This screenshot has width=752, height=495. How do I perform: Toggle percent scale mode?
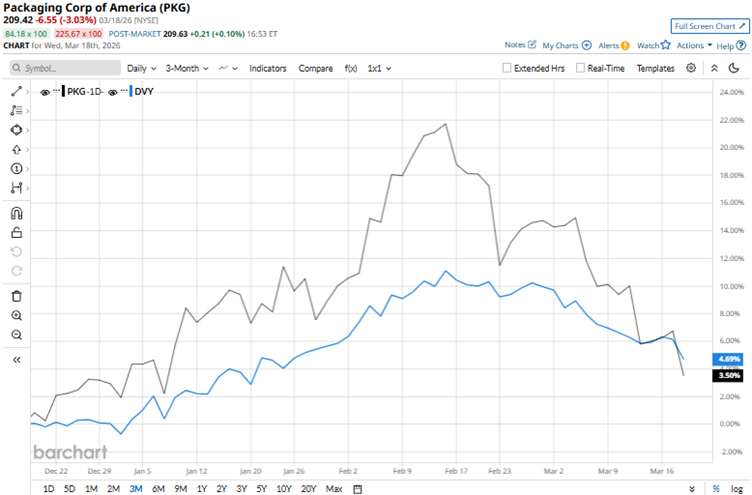point(716,489)
